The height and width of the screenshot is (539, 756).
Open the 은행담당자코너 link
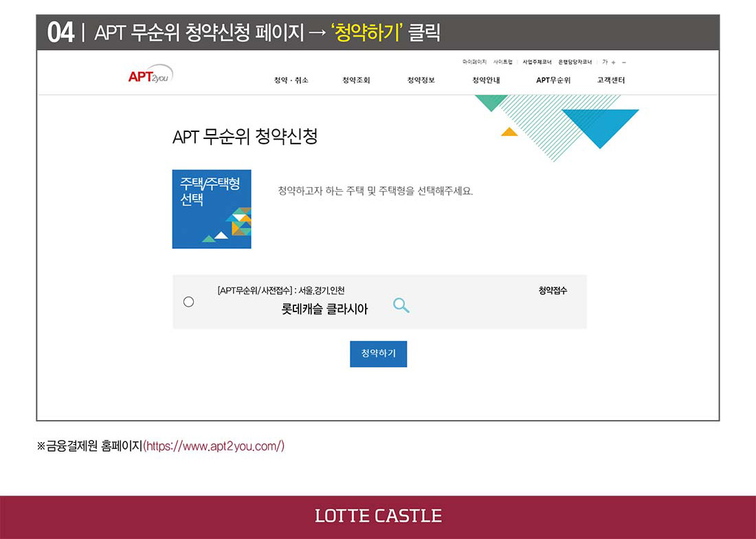575,62
